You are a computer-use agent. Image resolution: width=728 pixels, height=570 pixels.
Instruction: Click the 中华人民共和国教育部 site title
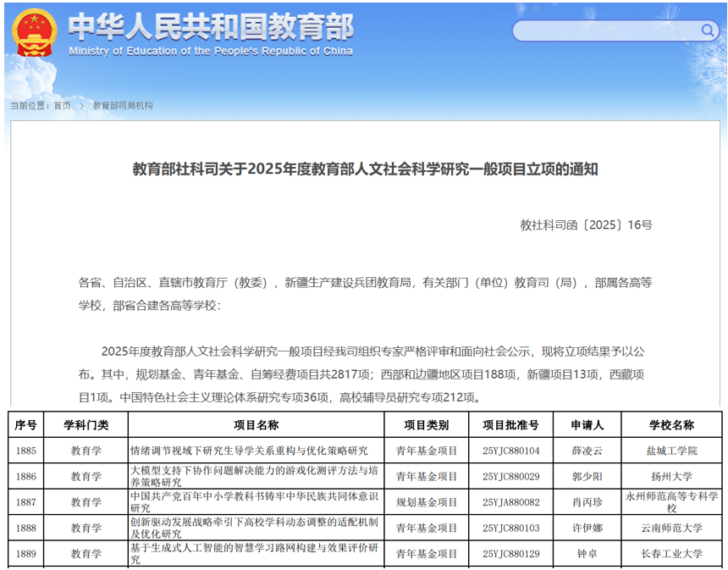click(210, 26)
